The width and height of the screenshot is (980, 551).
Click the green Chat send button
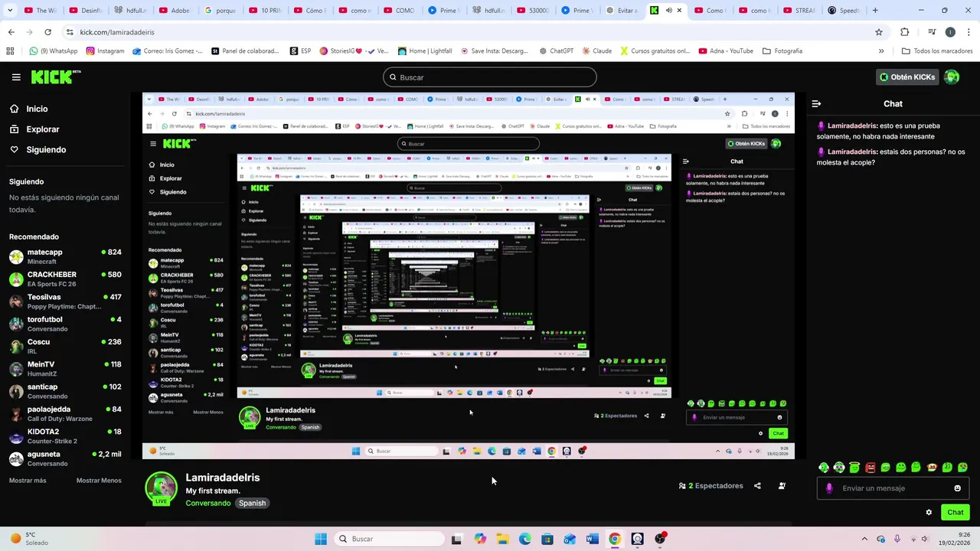(955, 513)
